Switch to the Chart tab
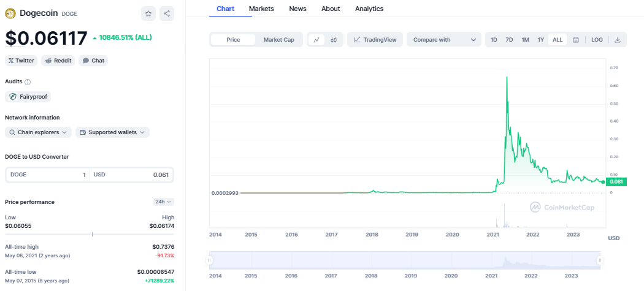Viewport: 644px width, 291px height. pos(226,9)
